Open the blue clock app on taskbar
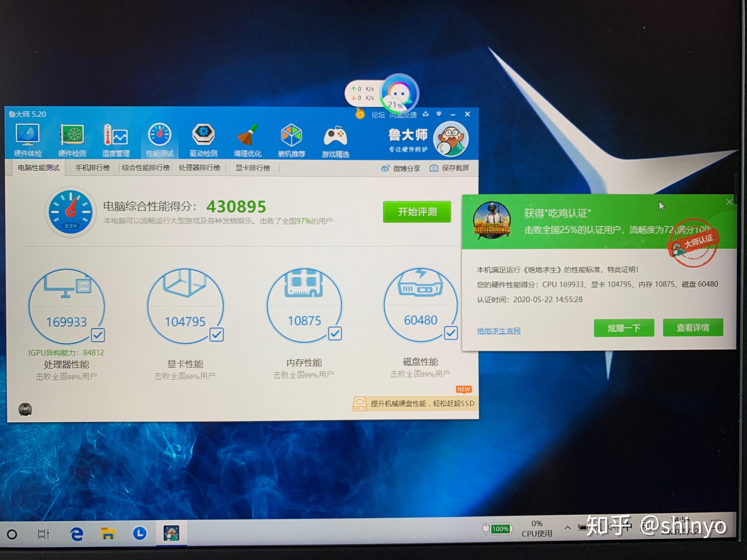747x560 pixels. 139,533
